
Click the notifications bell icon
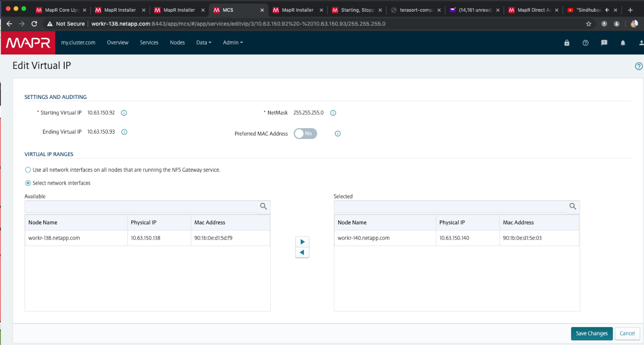point(623,43)
